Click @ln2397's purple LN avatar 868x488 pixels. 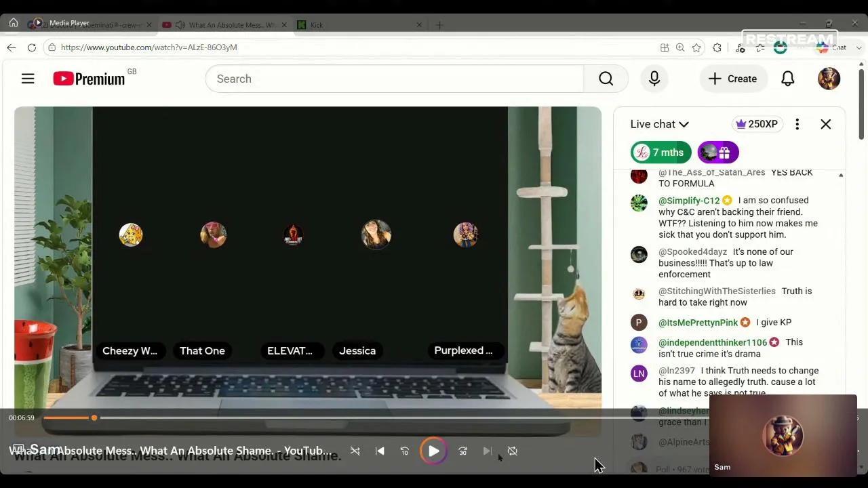639,373
